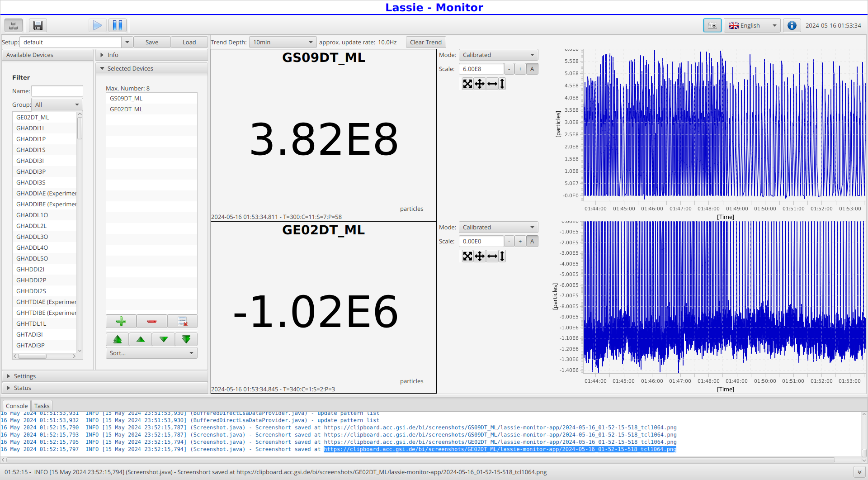Click the Available Devices header
The image size is (868, 480).
(x=47, y=55)
